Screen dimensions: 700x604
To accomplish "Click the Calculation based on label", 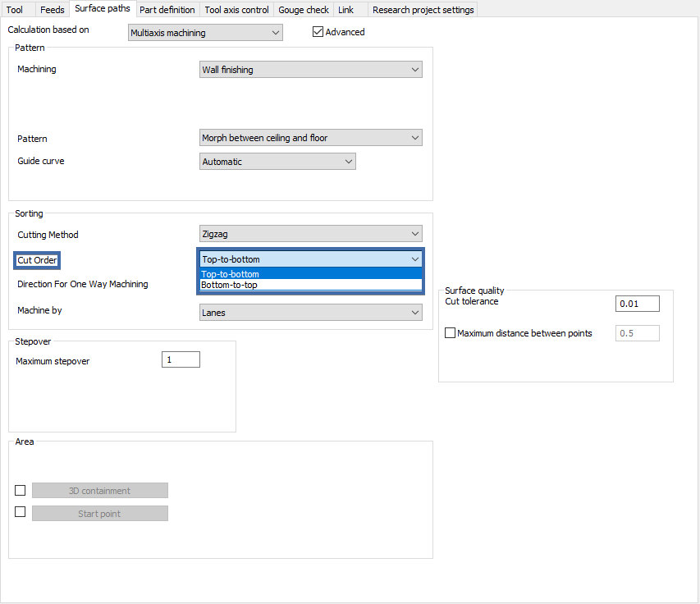I will pyautogui.click(x=48, y=30).
